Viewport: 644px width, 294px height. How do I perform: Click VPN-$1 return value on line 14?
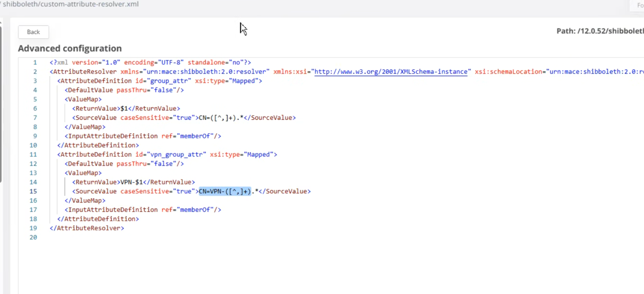coord(131,182)
